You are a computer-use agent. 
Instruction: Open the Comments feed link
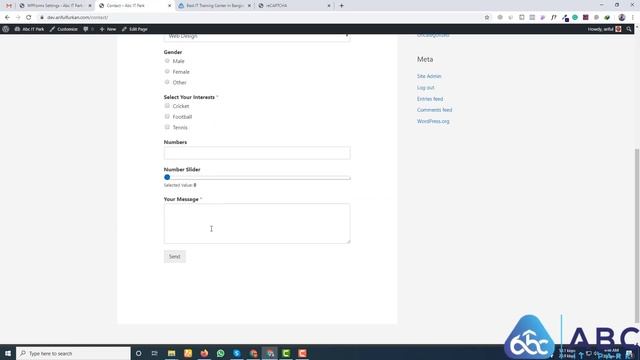[x=434, y=110]
